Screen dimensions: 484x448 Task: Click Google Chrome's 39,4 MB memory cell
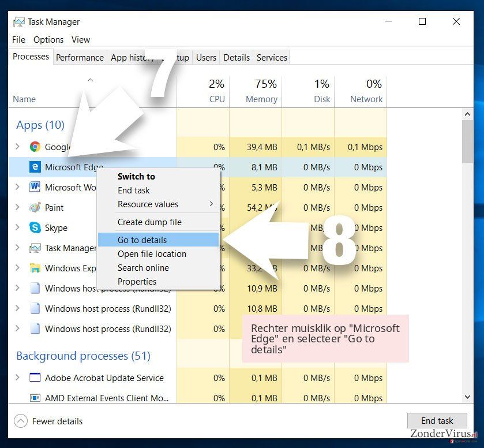coord(256,147)
